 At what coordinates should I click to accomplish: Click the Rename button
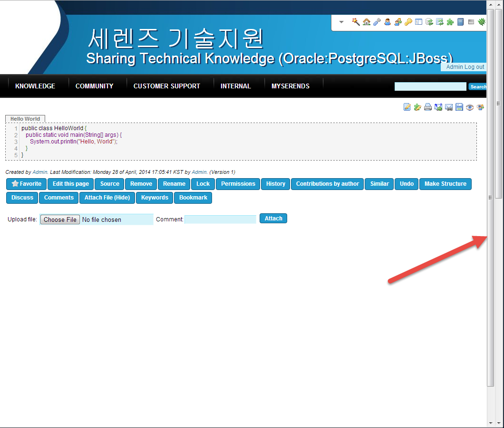[174, 184]
